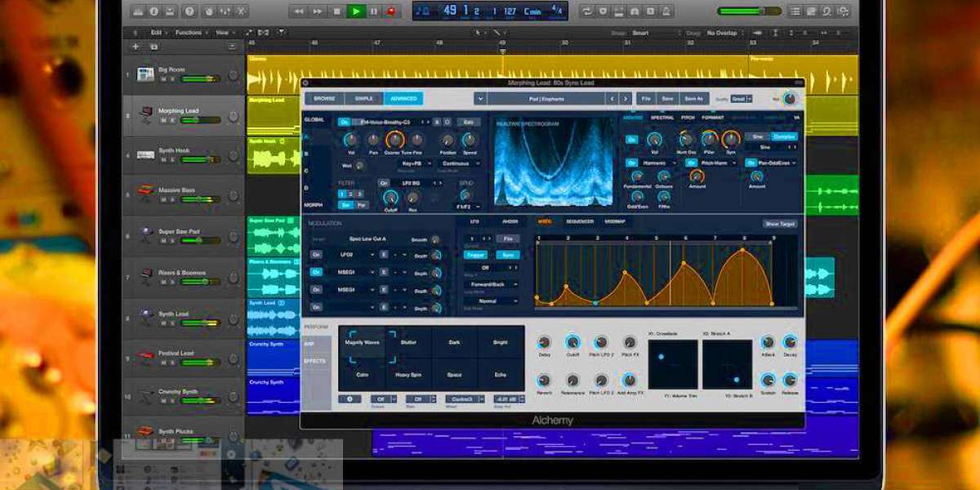The image size is (980, 490).
Task: Select the SPECTRAL tab
Action: tap(661, 118)
